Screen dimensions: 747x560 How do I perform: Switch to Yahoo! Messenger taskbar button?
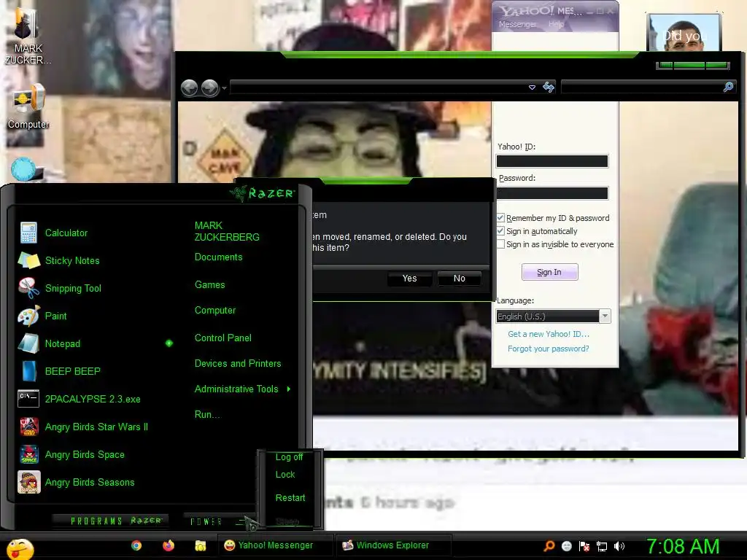(x=275, y=545)
